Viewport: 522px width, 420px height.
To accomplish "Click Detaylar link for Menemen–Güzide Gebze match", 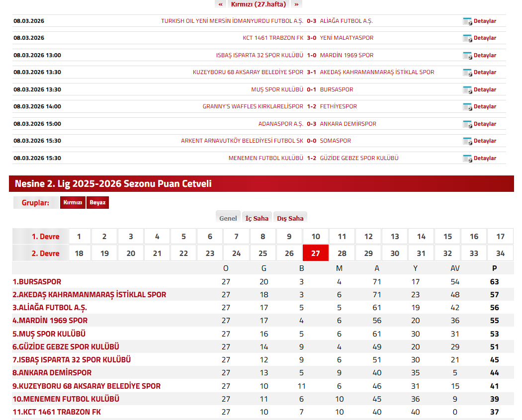I will tap(485, 159).
